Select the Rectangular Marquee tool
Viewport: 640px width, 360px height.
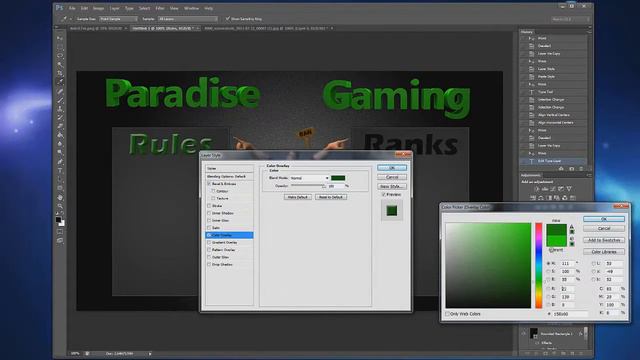(x=60, y=47)
